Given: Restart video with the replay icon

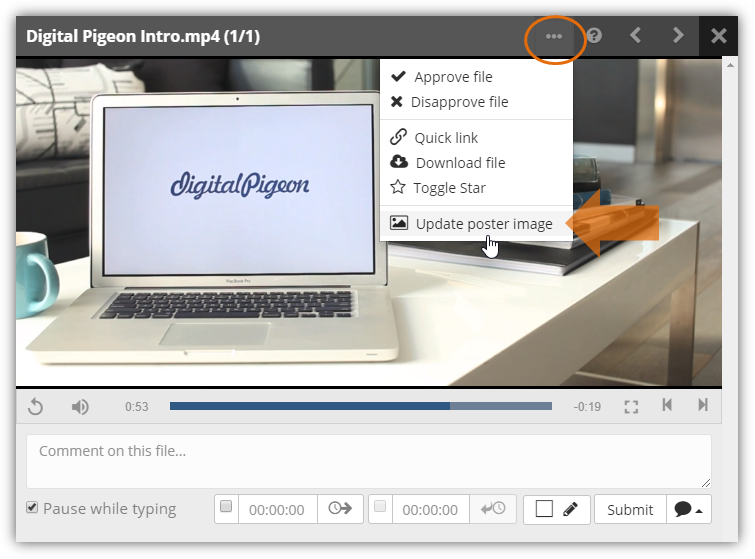Looking at the screenshot, I should 36,407.
